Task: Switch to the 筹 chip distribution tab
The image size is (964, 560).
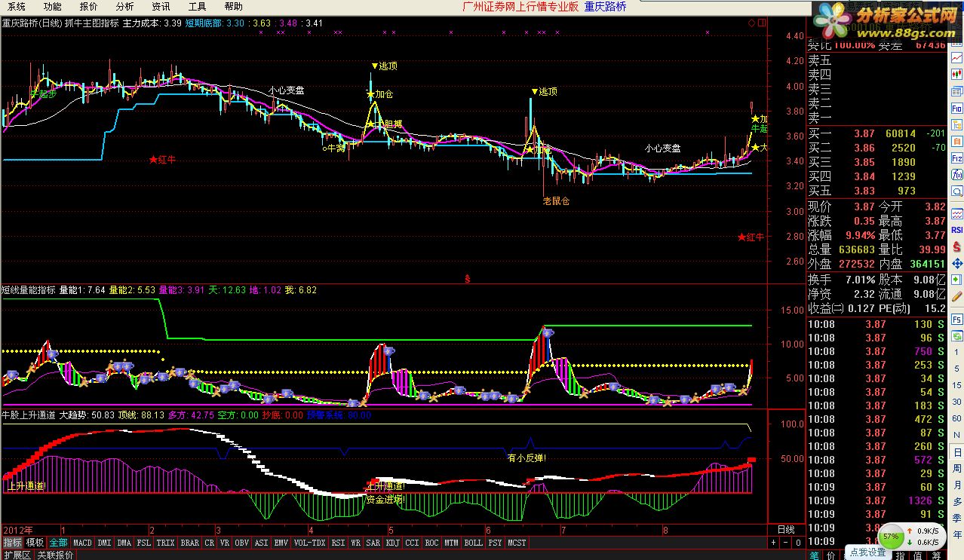Action: (936, 554)
